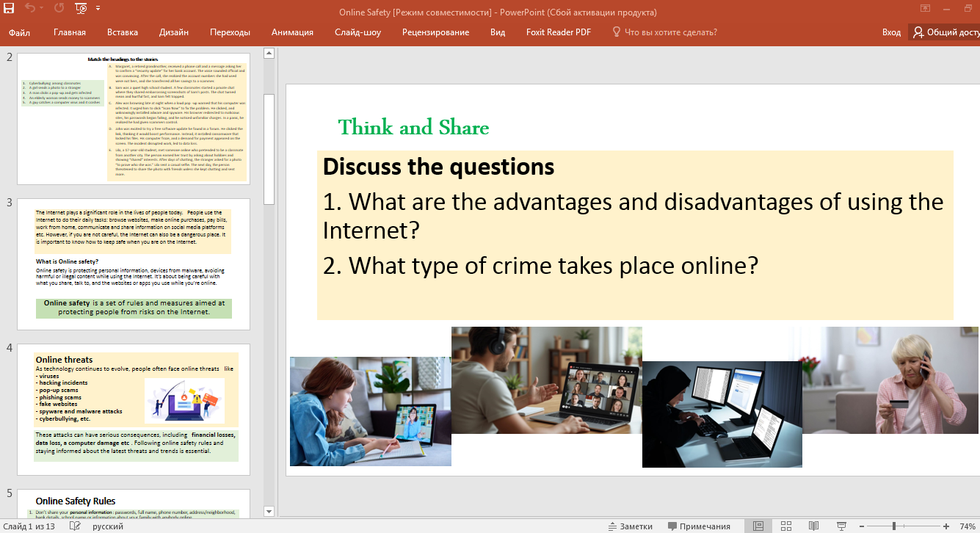Toggle the Примечания comments pane
Screen dimensions: 980x533
(699, 526)
